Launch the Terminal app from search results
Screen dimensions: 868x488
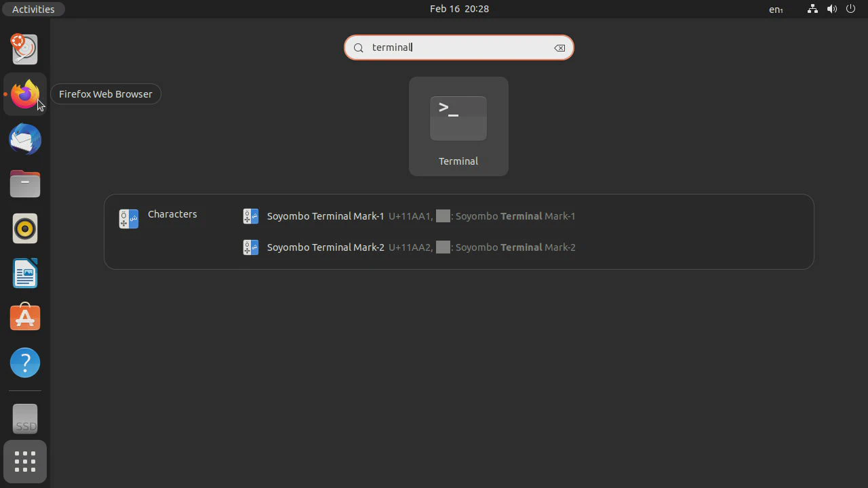pos(458,126)
